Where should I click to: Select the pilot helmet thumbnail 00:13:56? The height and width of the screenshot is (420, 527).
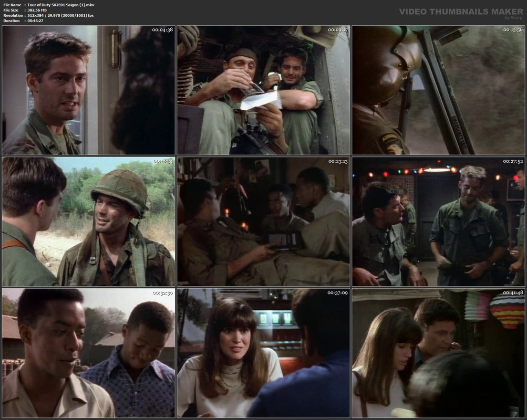pos(438,90)
